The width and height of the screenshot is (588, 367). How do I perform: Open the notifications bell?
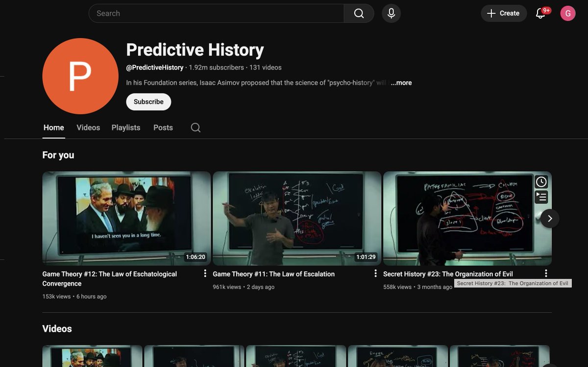click(x=540, y=13)
